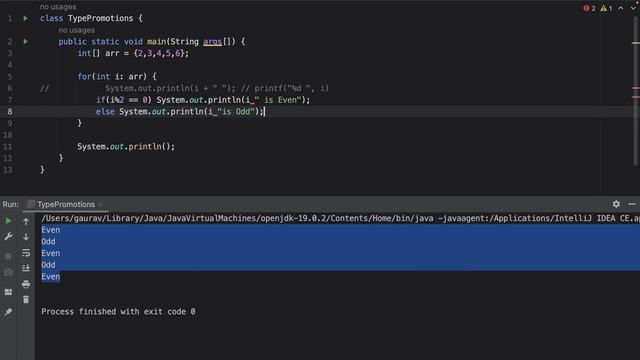640x360 pixels.
Task: Run the TypePromotions class from the gutter
Action: 25,18
